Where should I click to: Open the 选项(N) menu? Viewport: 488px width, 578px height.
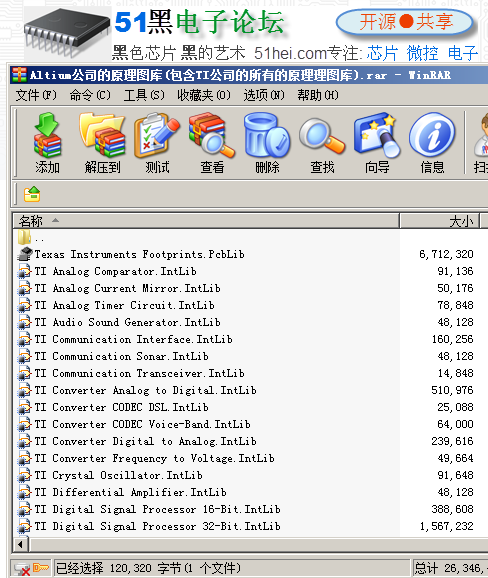264,95
